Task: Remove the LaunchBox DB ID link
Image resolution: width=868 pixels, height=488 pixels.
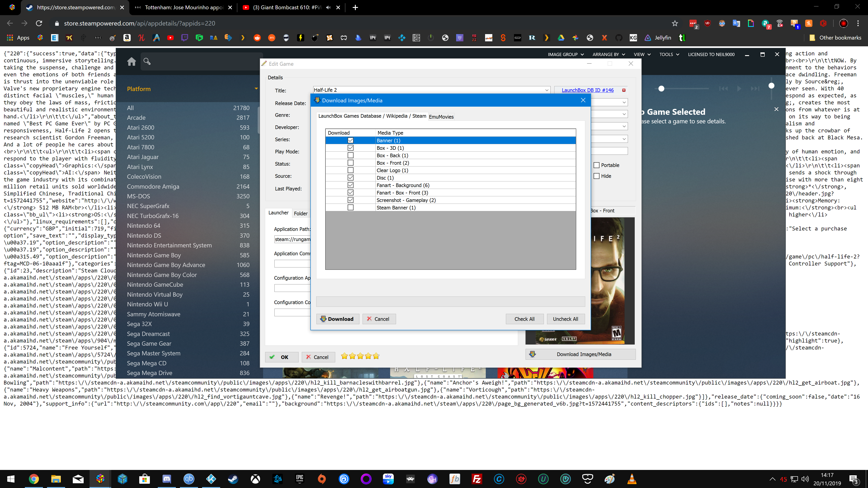Action: pos(624,90)
